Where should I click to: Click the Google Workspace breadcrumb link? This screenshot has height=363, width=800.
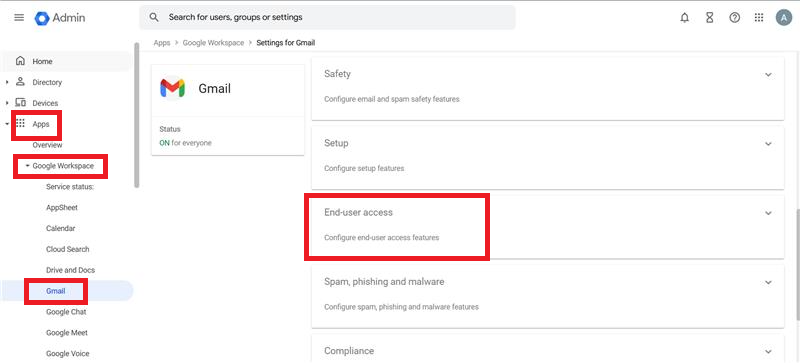pyautogui.click(x=213, y=43)
